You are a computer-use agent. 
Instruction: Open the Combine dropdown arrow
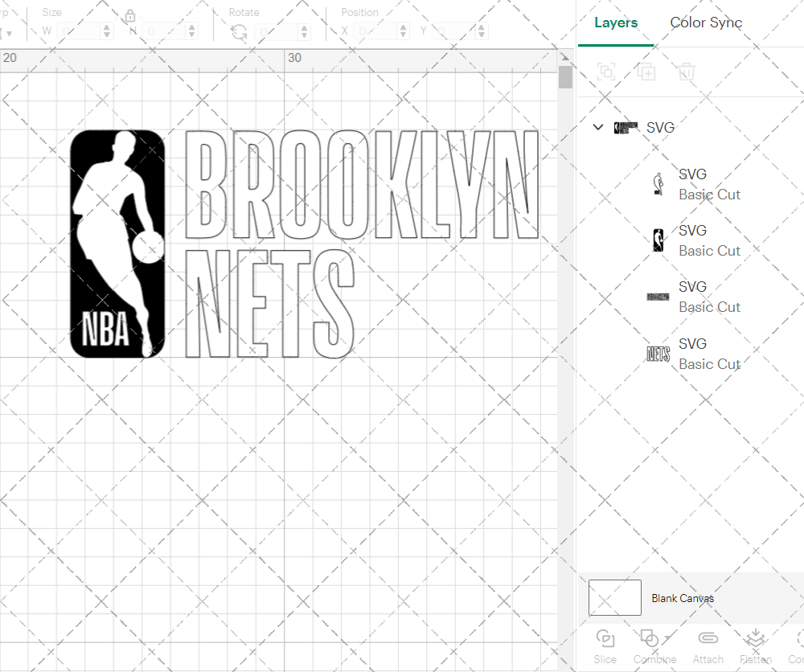(667, 638)
